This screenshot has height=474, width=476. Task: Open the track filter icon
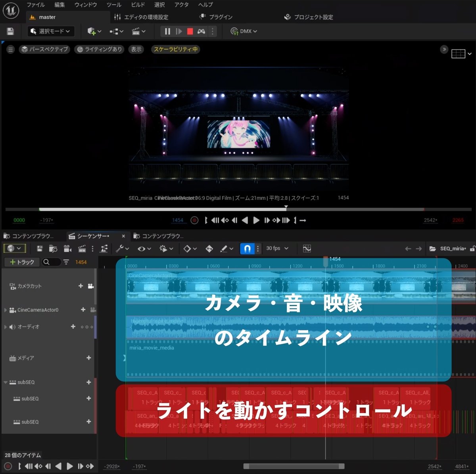point(66,262)
